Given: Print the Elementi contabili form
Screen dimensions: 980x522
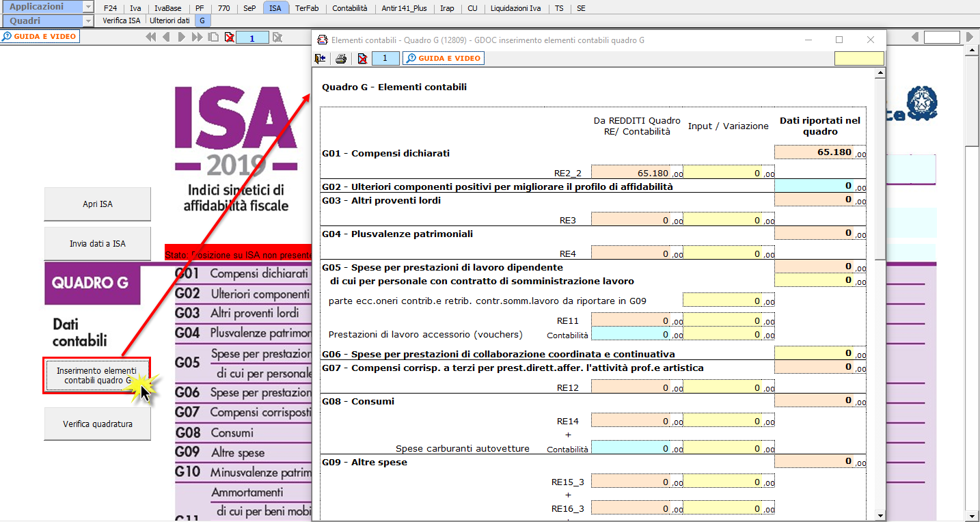Looking at the screenshot, I should pos(341,59).
